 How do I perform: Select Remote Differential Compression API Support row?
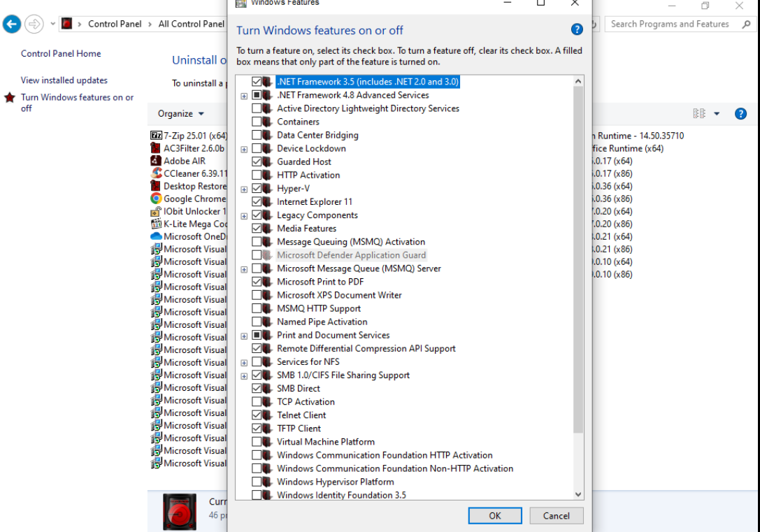tap(366, 348)
